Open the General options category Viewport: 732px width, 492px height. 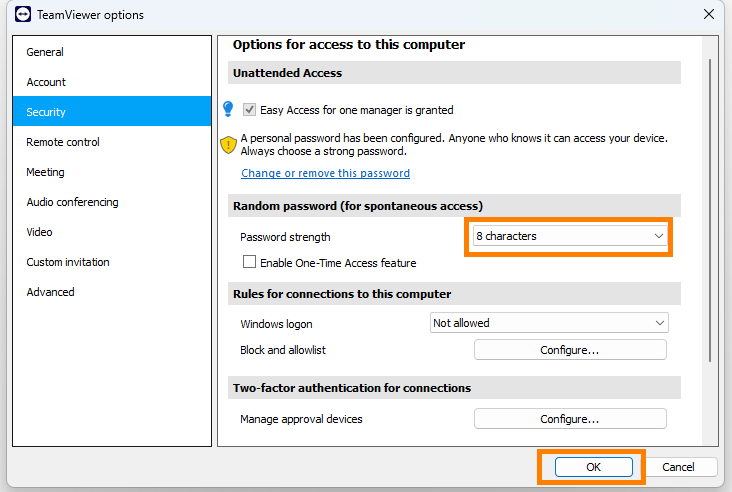click(112, 52)
